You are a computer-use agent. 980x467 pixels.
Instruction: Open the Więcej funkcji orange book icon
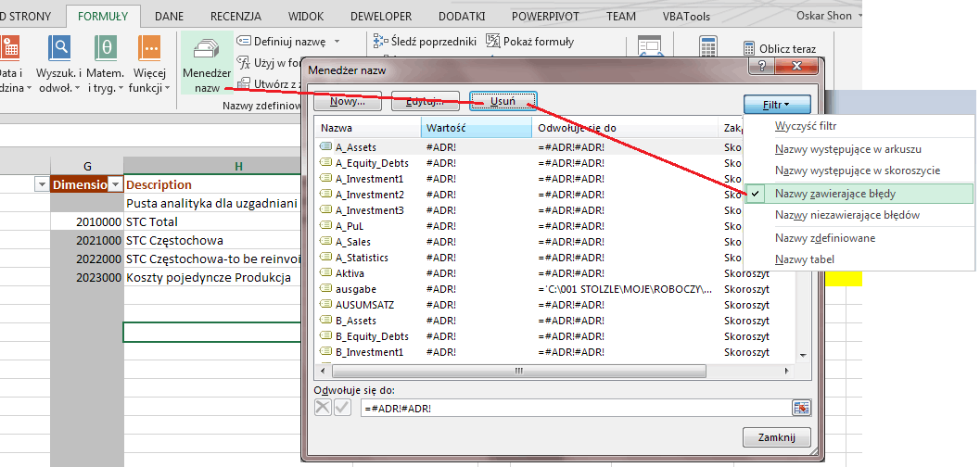tap(149, 47)
